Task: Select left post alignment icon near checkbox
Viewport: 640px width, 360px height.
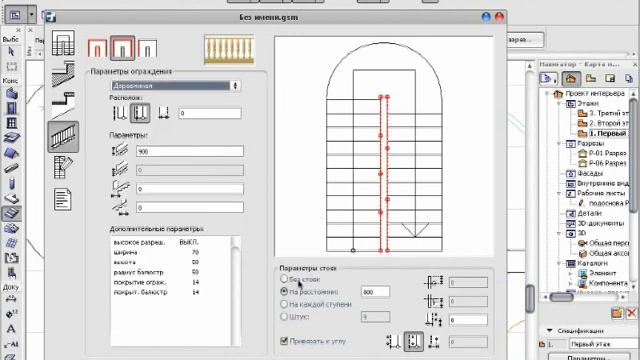Action: point(393,342)
